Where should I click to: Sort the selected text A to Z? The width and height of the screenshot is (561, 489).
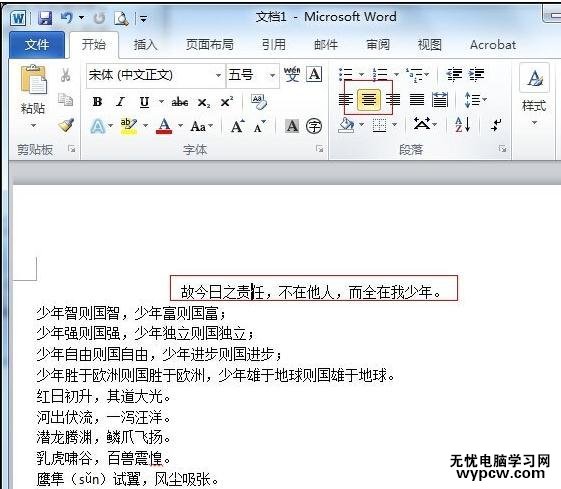click(463, 125)
